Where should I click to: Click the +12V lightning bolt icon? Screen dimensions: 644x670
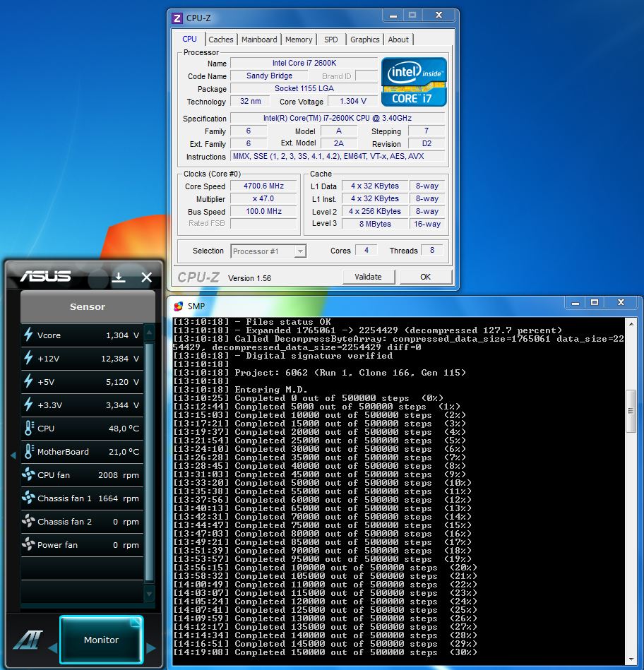click(29, 358)
